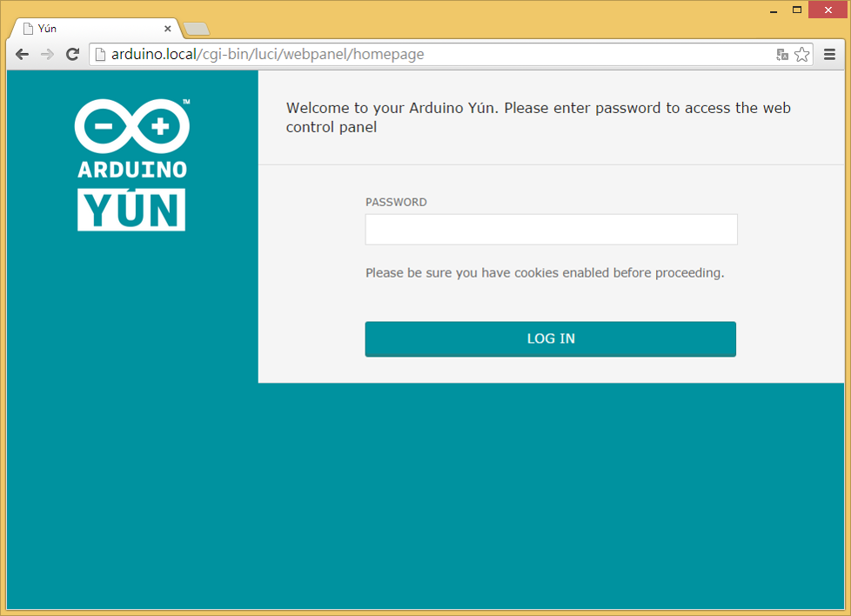This screenshot has width=851, height=616.
Task: Click inside the PASSWORD input field
Action: (x=550, y=229)
